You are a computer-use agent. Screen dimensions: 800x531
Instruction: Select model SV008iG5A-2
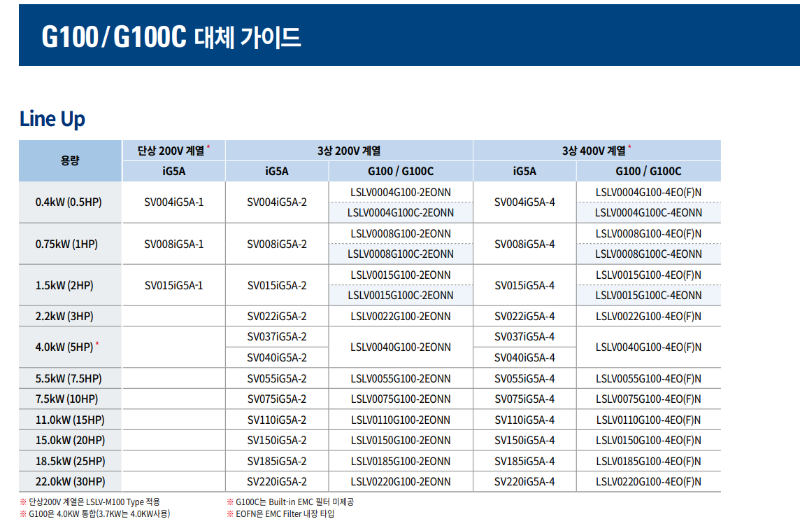pyautogui.click(x=277, y=244)
